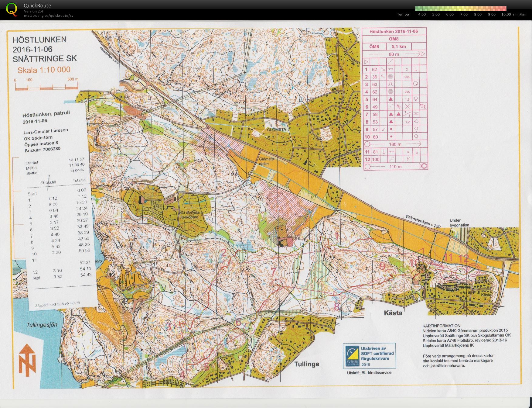Click the Tullinge place name label
This screenshot has width=532, height=408.
point(307,364)
